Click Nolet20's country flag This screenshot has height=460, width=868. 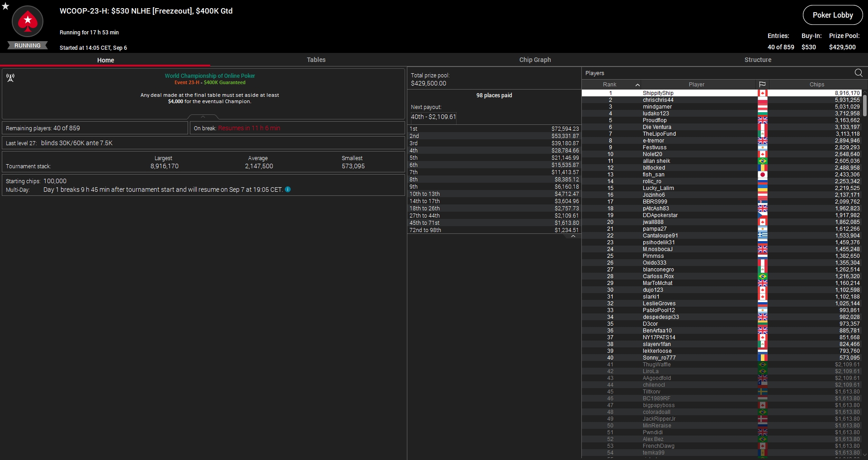pos(763,154)
